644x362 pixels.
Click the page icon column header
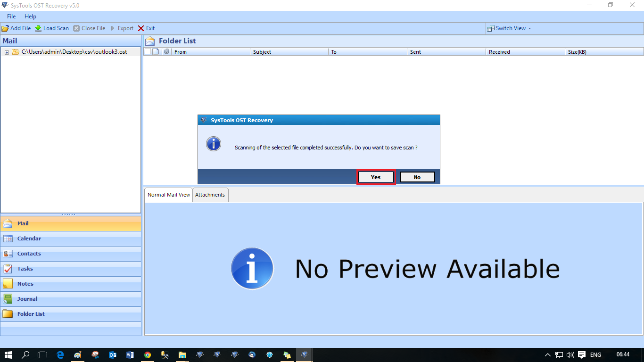(156, 51)
